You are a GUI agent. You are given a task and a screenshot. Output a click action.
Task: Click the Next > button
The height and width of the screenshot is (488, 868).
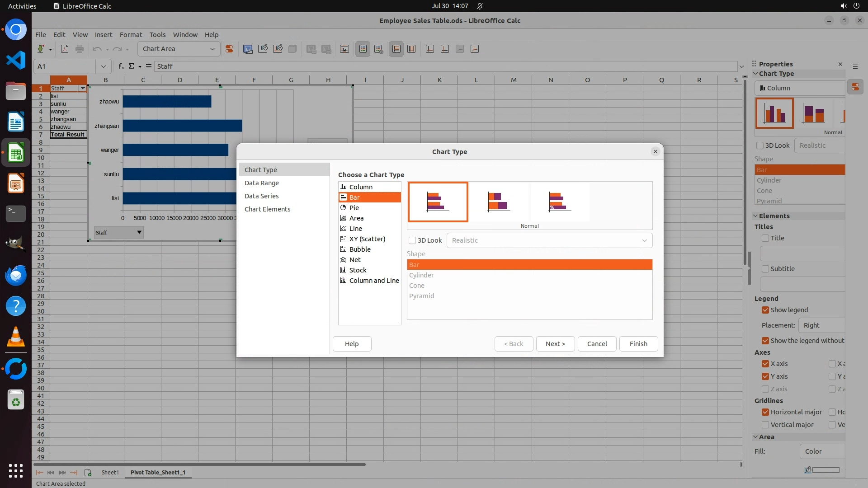click(x=555, y=344)
